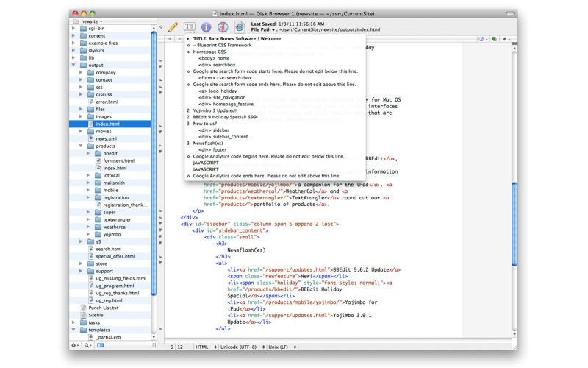Click the editor vertical scrollbar thumb
This screenshot has height=368, width=588.
tap(514, 224)
